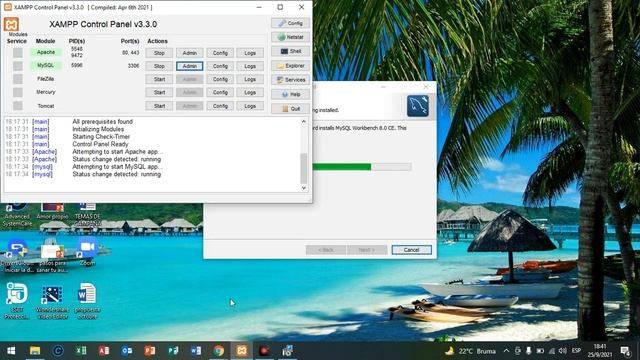Image resolution: width=640 pixels, height=360 pixels.
Task: Toggle Tomcat service checkbox
Action: point(18,106)
